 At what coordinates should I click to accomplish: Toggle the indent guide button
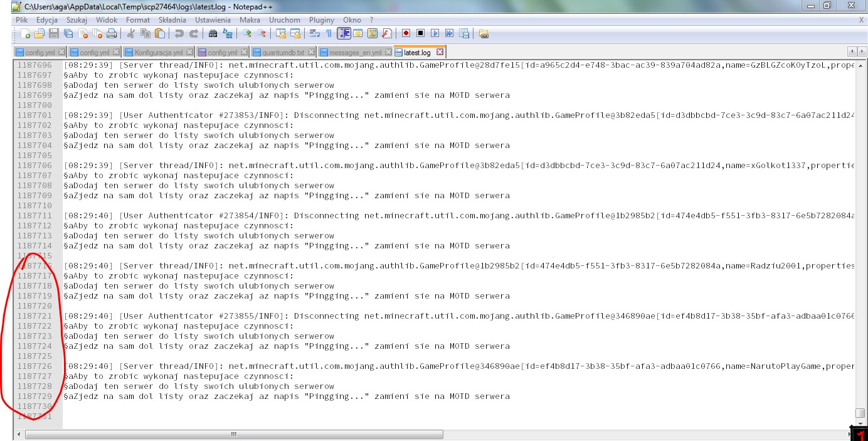(344, 33)
